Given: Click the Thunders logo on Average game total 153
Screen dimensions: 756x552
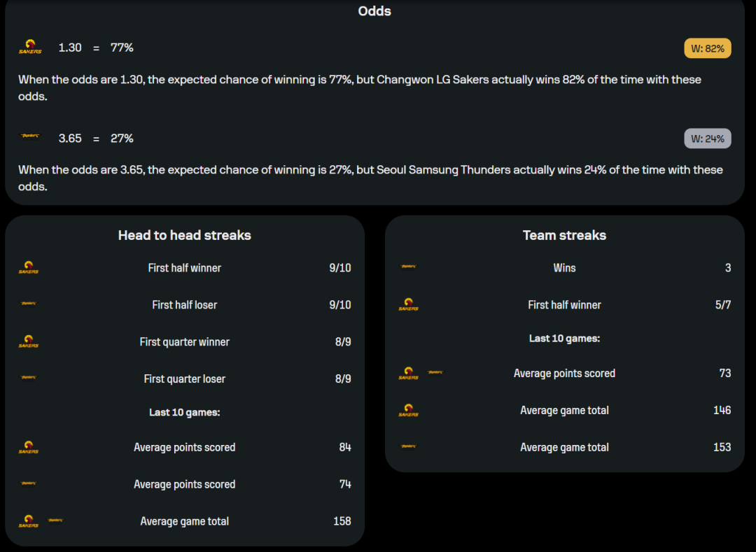Looking at the screenshot, I should (408, 446).
